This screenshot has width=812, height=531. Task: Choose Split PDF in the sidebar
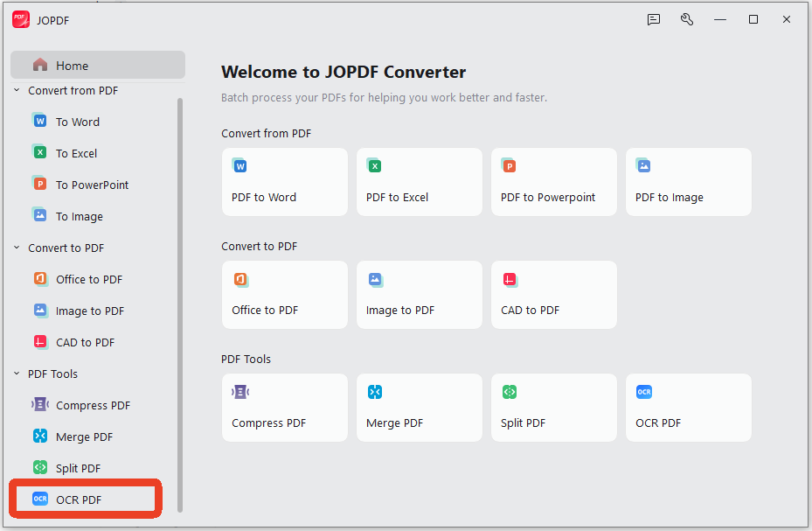point(78,468)
